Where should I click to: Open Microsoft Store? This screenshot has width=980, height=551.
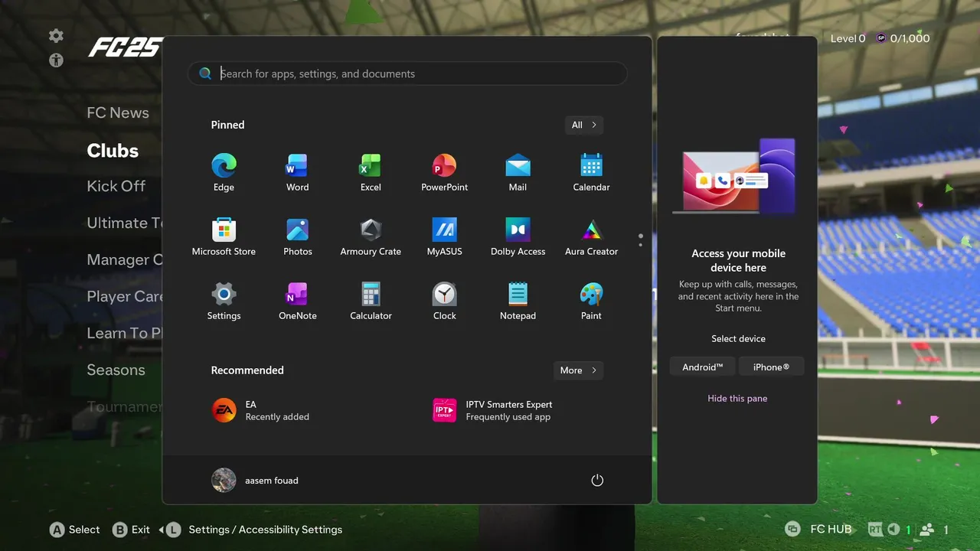tap(224, 236)
